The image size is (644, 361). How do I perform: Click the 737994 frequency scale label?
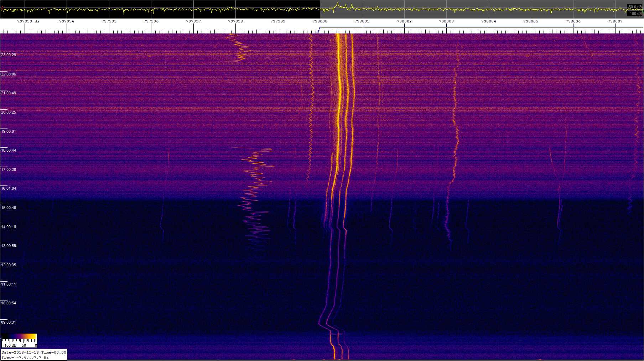(67, 21)
